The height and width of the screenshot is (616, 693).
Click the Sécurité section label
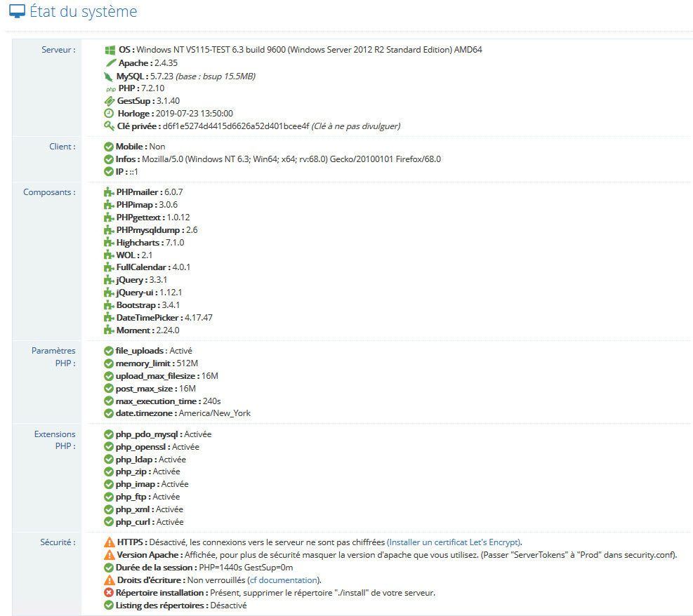click(x=58, y=542)
